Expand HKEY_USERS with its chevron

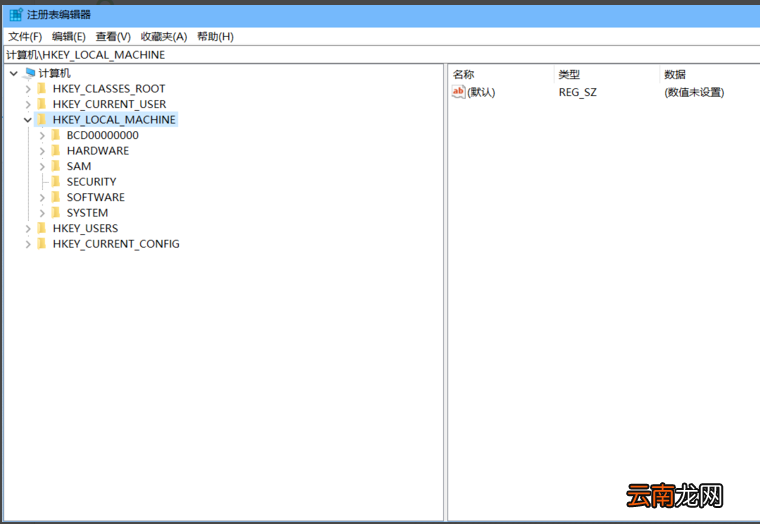click(28, 229)
